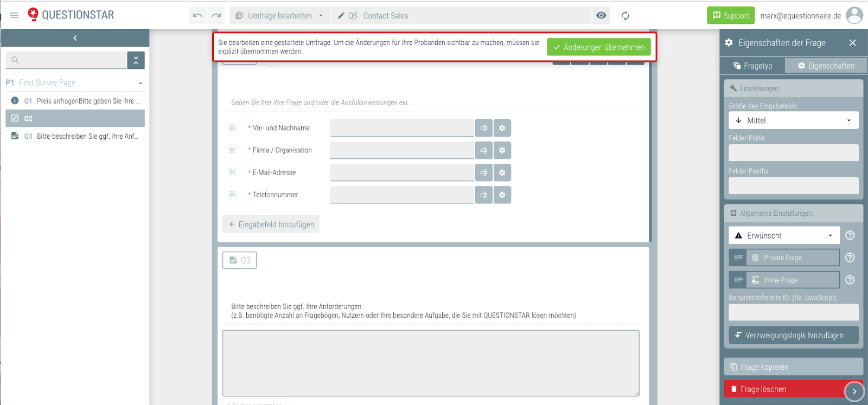Open settings gear for Telefonnummer field
The width and height of the screenshot is (868, 405).
pyautogui.click(x=502, y=195)
